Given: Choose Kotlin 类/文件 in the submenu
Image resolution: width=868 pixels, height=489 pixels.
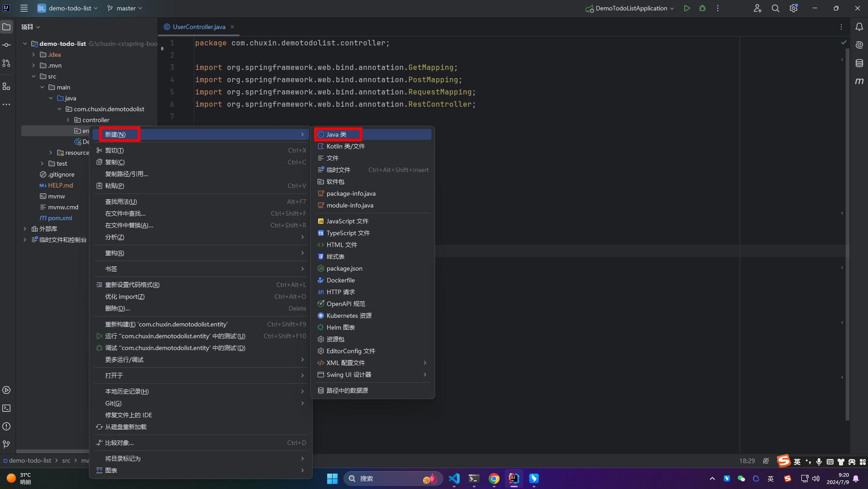Looking at the screenshot, I should click(x=373, y=146).
